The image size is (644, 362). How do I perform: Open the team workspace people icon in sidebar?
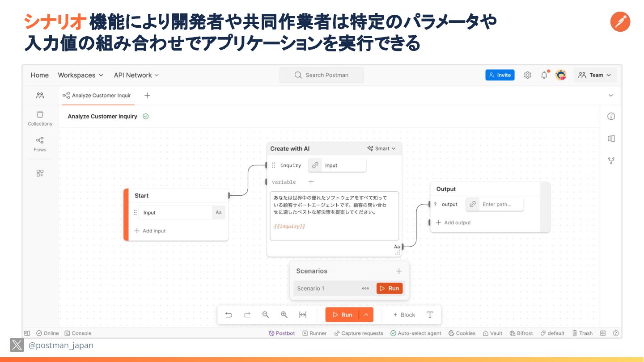pos(40,95)
